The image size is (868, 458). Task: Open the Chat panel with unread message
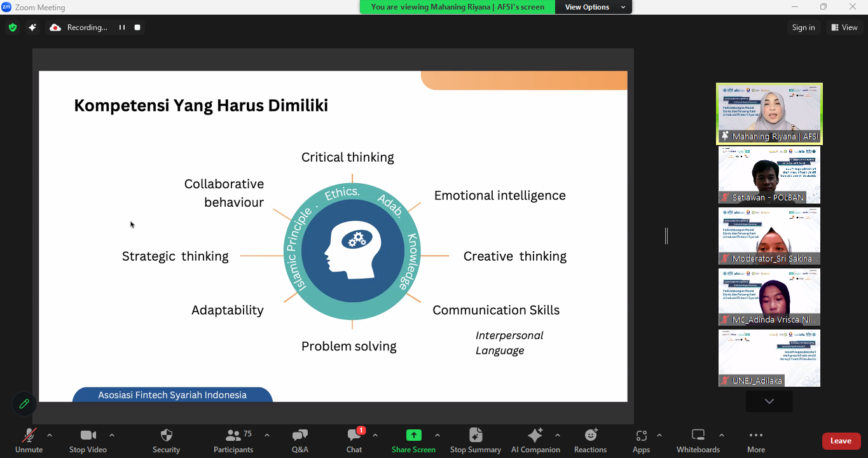tap(354, 441)
